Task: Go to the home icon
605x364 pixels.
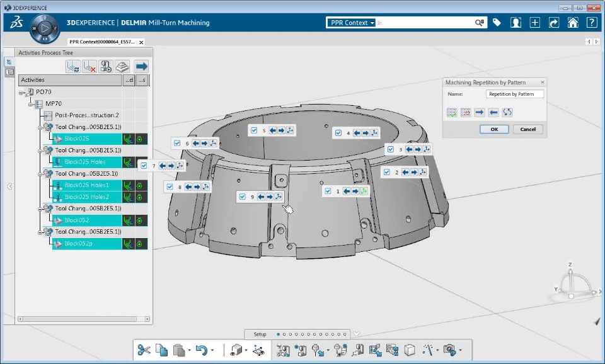Action: (573, 23)
